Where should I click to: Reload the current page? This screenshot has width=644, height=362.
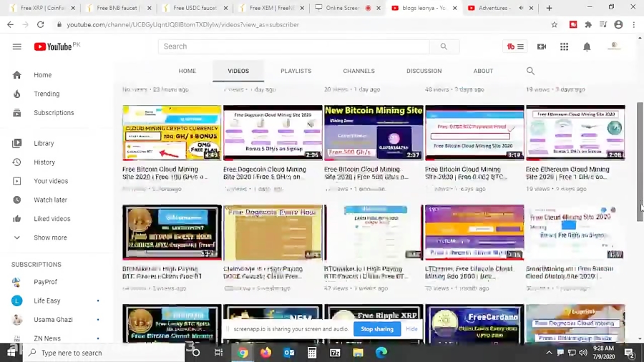(40, 24)
